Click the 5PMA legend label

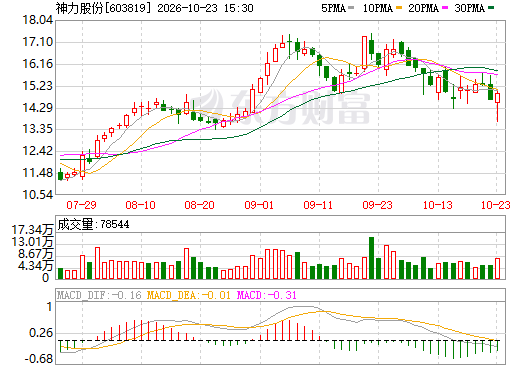coord(333,8)
